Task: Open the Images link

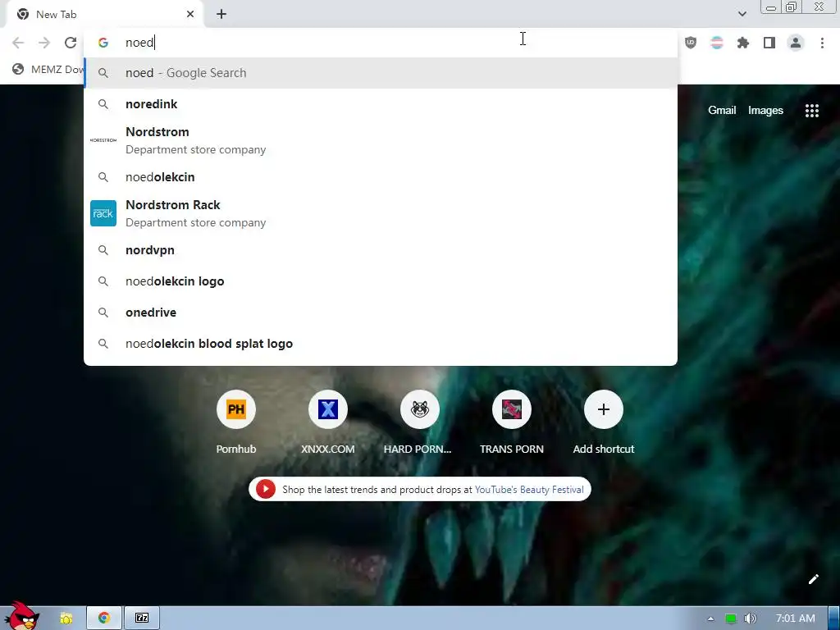Action: [x=765, y=111]
